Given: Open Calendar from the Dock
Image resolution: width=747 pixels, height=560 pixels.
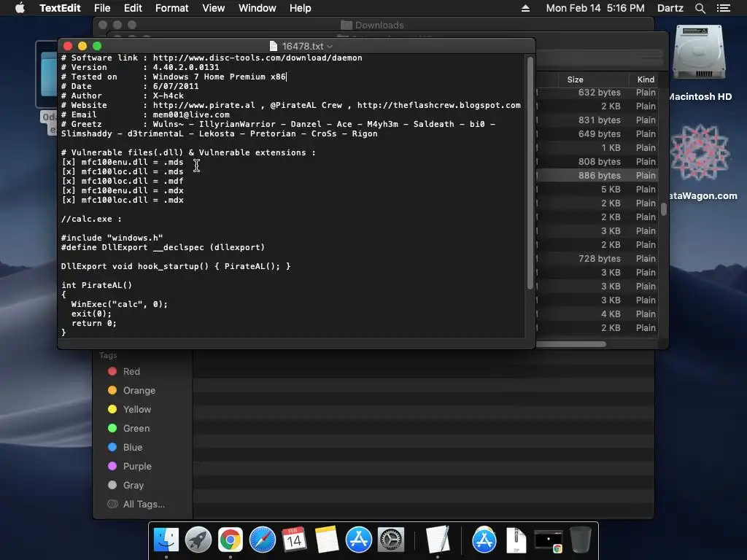Looking at the screenshot, I should (294, 540).
